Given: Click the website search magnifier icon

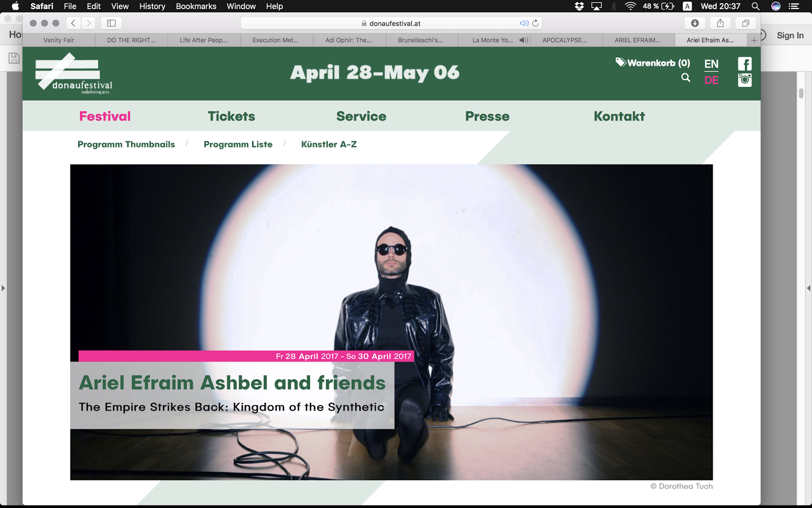Looking at the screenshot, I should pos(686,78).
